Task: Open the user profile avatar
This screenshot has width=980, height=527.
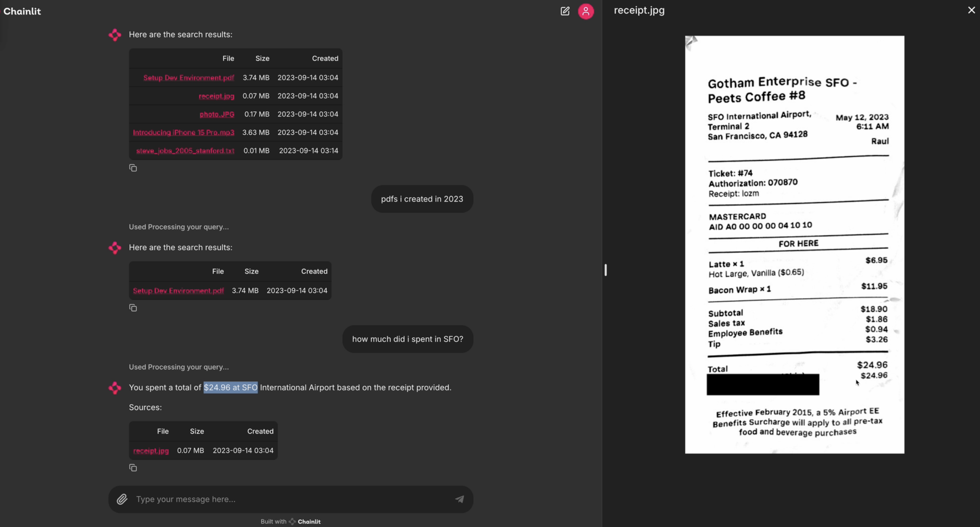Action: pyautogui.click(x=586, y=11)
